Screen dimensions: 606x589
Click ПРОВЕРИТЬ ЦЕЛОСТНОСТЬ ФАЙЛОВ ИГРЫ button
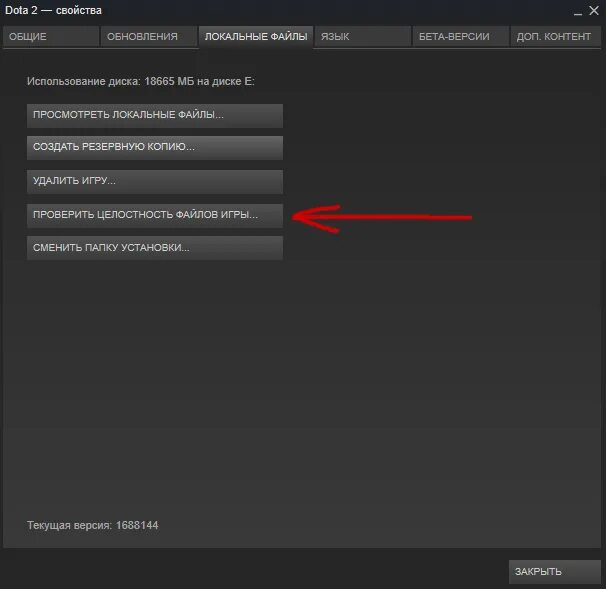pyautogui.click(x=155, y=215)
